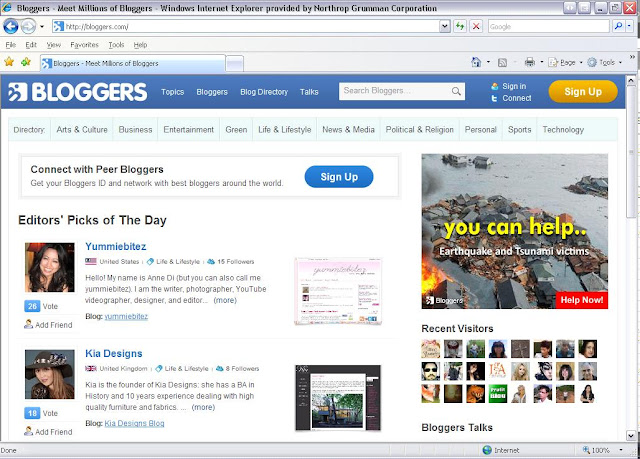Click the Favorites Center star icon
Image resolution: width=640 pixels, height=459 pixels.
pos(9,62)
